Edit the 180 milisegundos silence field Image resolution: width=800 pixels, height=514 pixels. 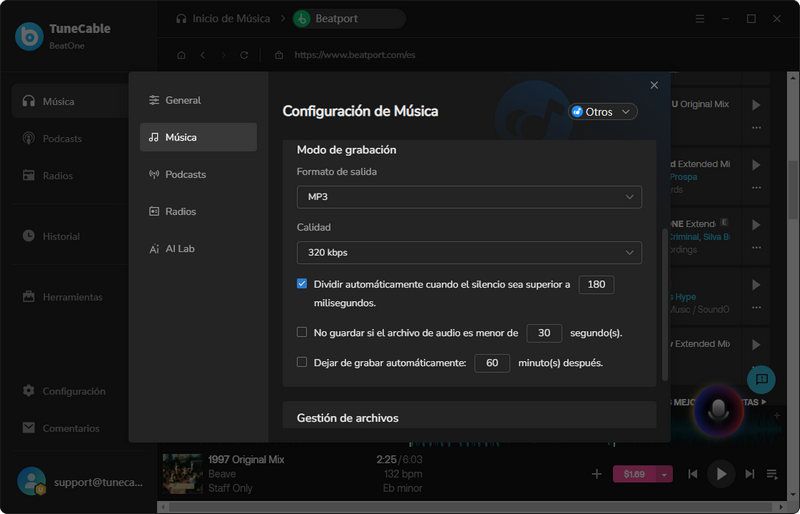tap(596, 284)
